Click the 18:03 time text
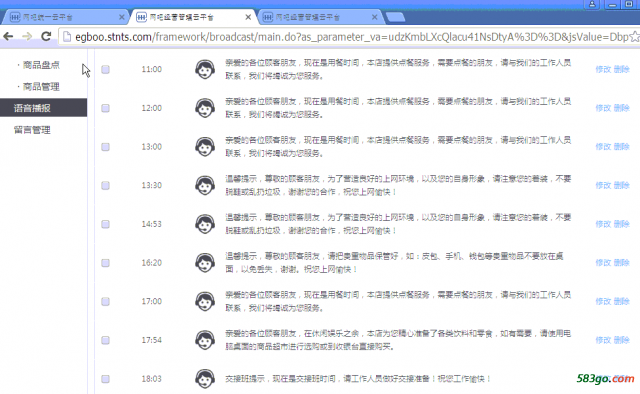The image size is (640, 394). click(151, 379)
